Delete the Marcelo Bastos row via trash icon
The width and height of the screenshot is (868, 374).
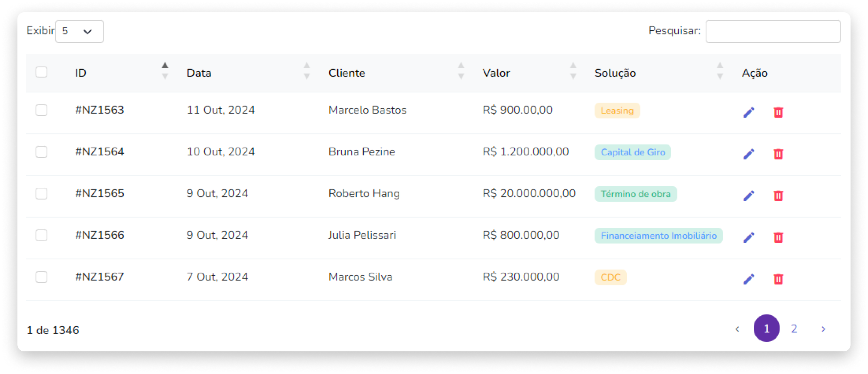[x=778, y=112]
